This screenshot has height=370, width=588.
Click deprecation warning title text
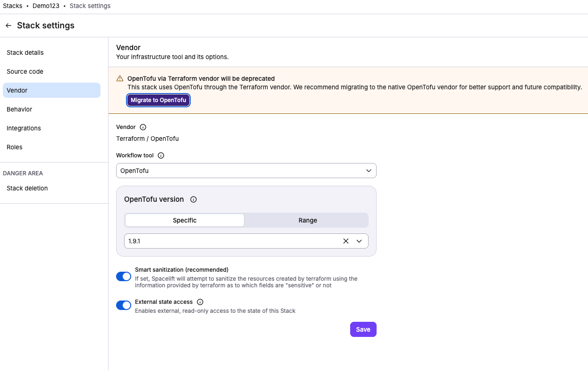[x=201, y=78]
